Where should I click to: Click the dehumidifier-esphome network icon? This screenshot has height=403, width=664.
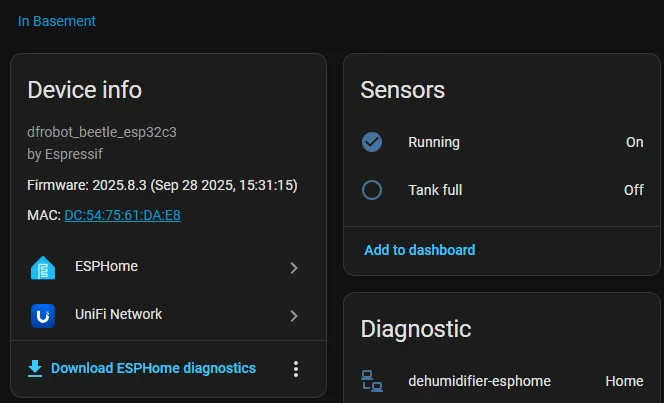(372, 381)
